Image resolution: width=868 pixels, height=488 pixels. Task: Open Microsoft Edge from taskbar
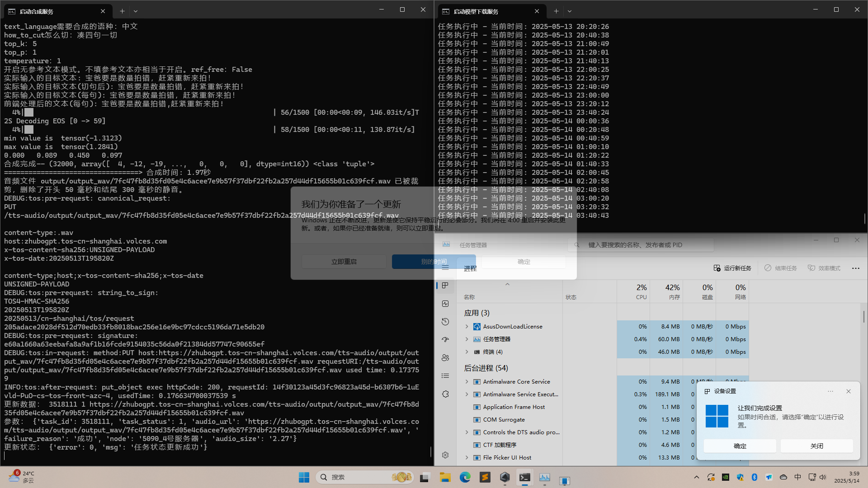coord(465,477)
